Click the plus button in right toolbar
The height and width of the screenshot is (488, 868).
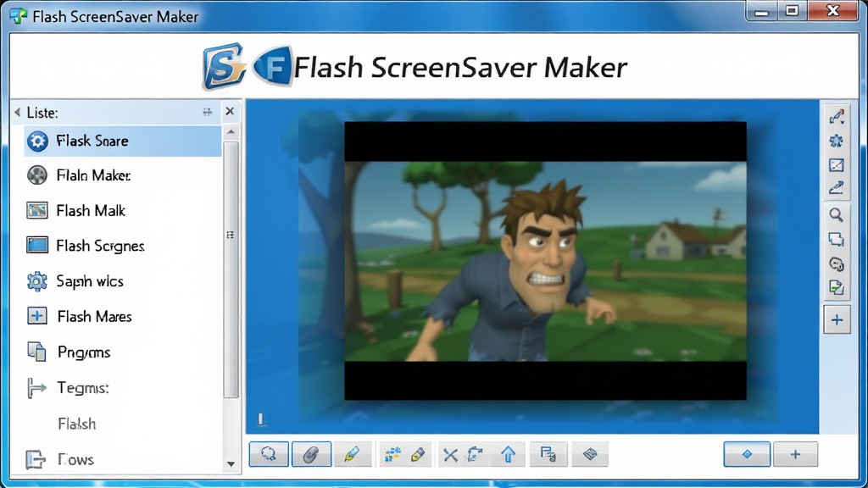[837, 319]
